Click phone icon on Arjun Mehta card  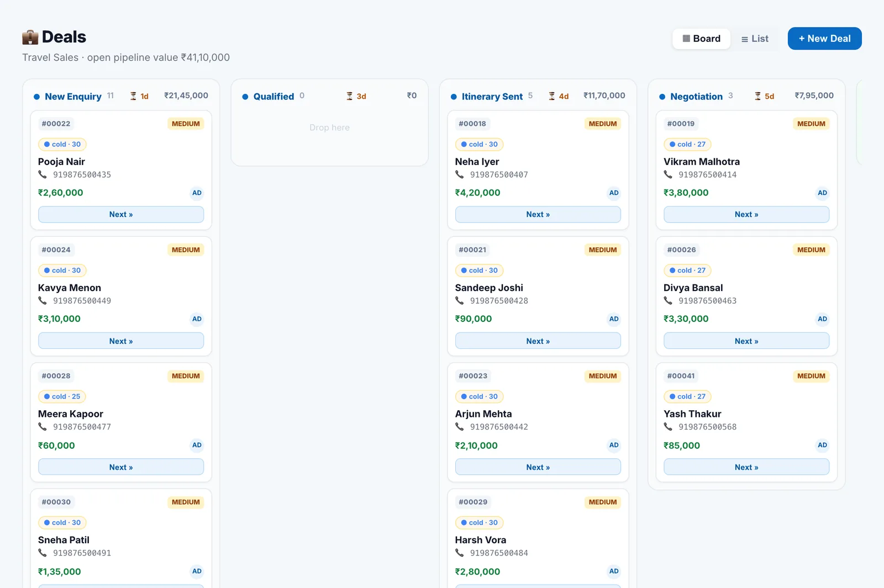[x=460, y=427]
